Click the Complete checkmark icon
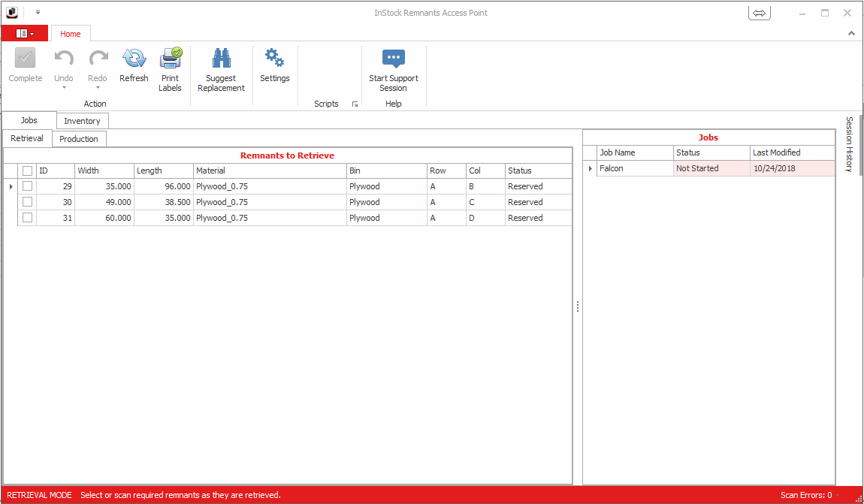This screenshot has height=504, width=864. [x=26, y=59]
